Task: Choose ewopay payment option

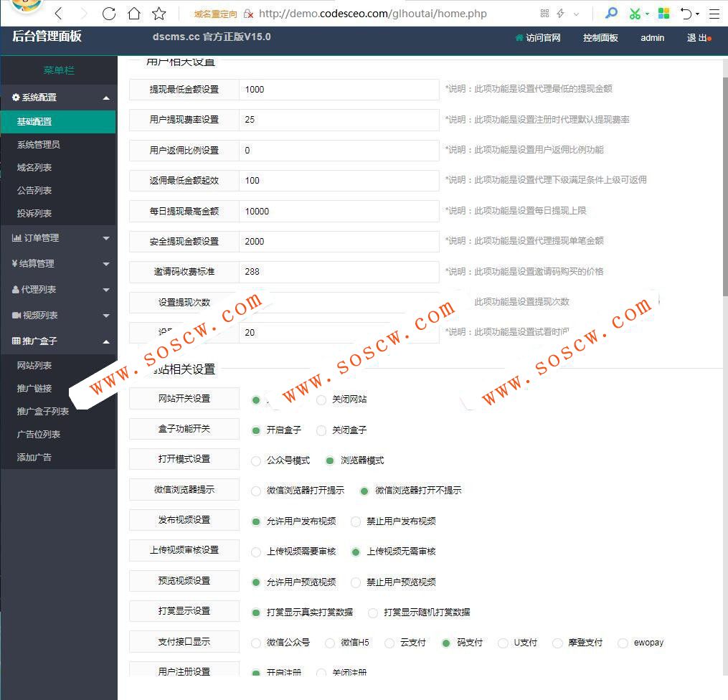Action: [x=623, y=643]
